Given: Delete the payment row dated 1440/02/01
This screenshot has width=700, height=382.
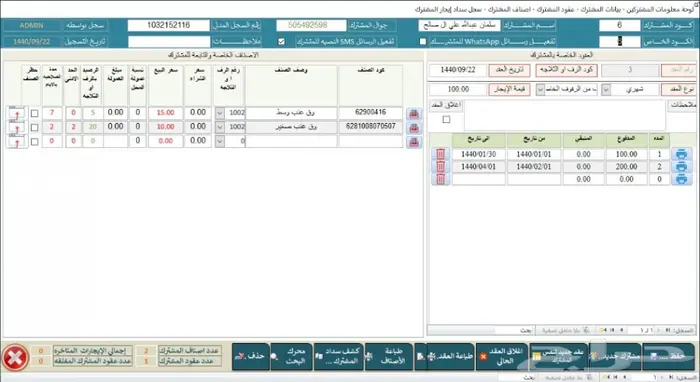Looking at the screenshot, I should [440, 167].
